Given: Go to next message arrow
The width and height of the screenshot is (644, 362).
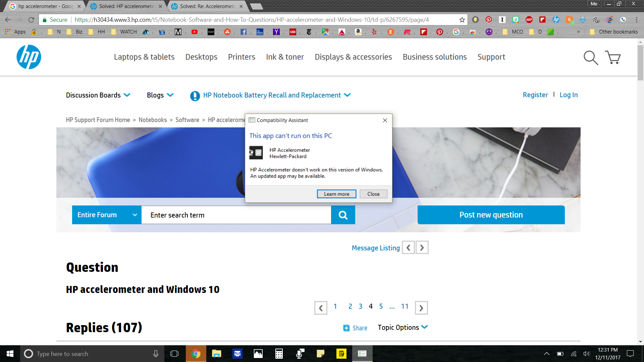Looking at the screenshot, I should (422, 248).
